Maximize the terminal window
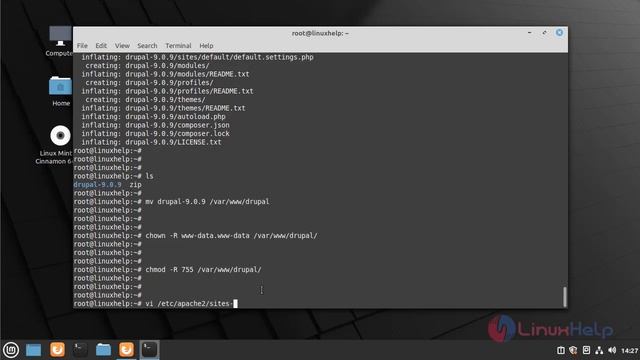 click(544, 33)
